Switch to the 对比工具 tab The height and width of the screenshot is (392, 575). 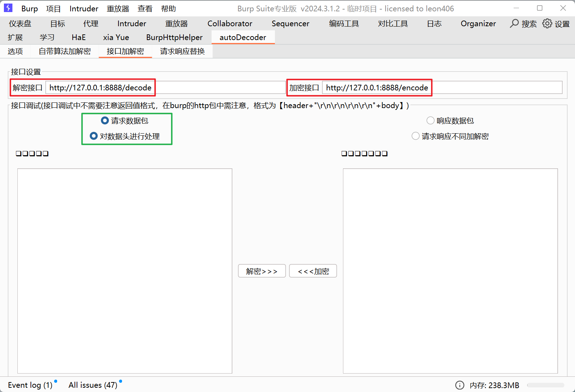pyautogui.click(x=393, y=24)
